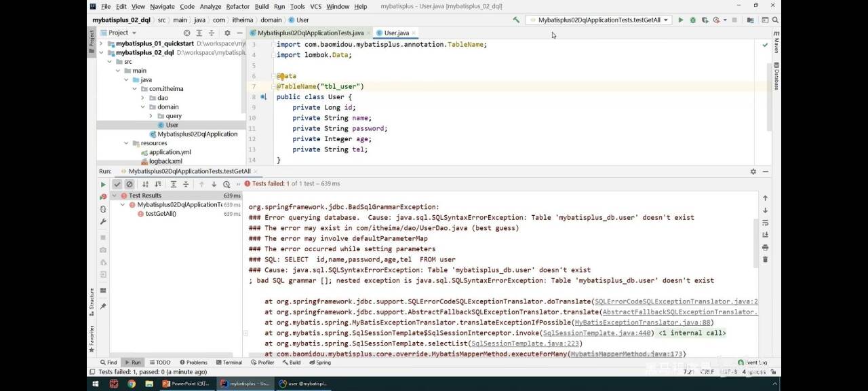Viewport: 868px width, 391px height.
Task: Jump to next failed test arrow
Action: coord(214,184)
